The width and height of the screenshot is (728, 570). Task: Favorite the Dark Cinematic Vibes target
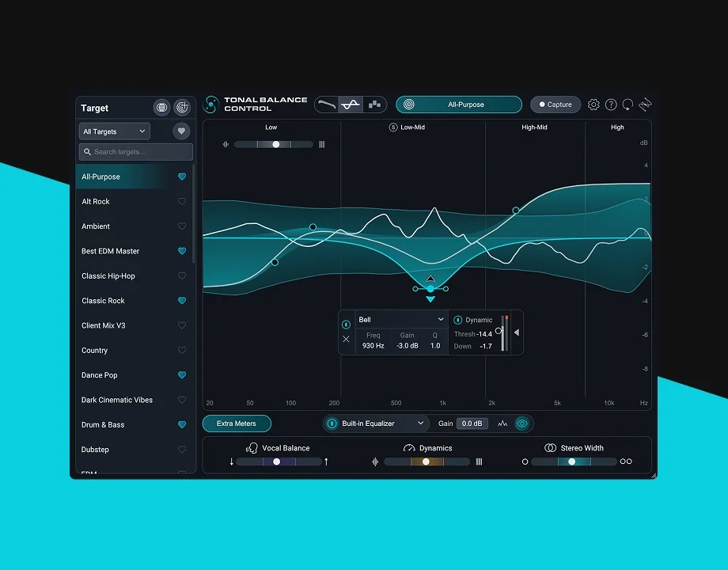(182, 400)
